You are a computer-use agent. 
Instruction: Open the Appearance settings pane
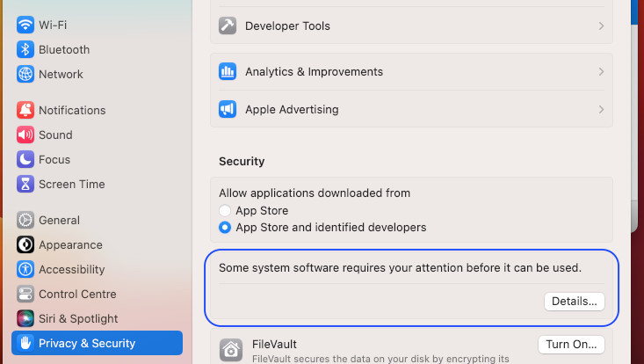click(97, 244)
